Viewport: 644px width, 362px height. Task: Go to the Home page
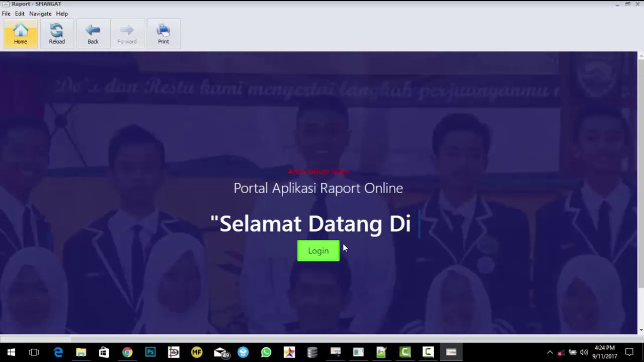pyautogui.click(x=21, y=34)
